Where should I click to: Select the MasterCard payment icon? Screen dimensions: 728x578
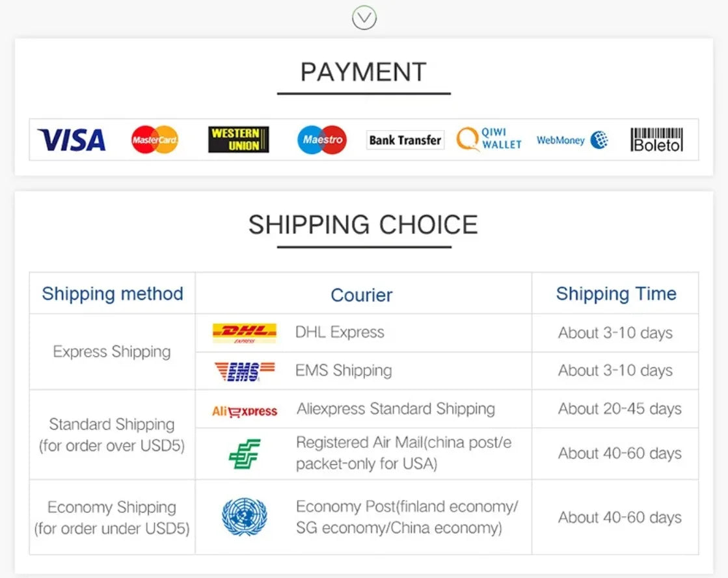pos(155,140)
